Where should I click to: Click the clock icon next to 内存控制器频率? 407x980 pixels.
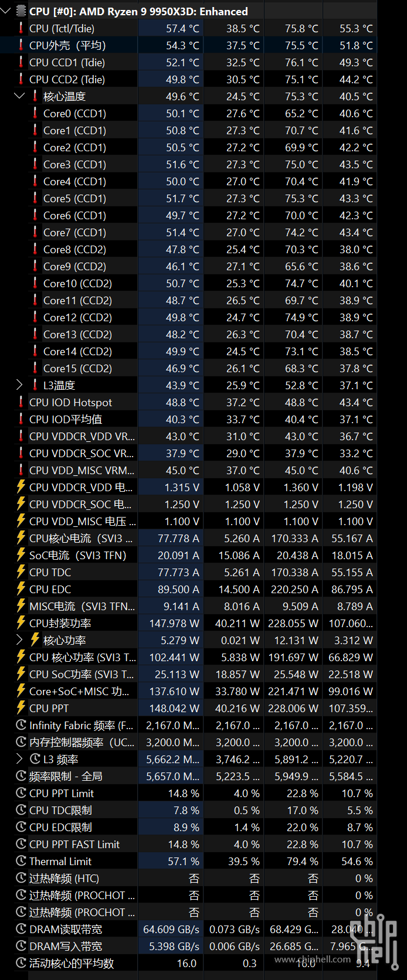tap(21, 742)
